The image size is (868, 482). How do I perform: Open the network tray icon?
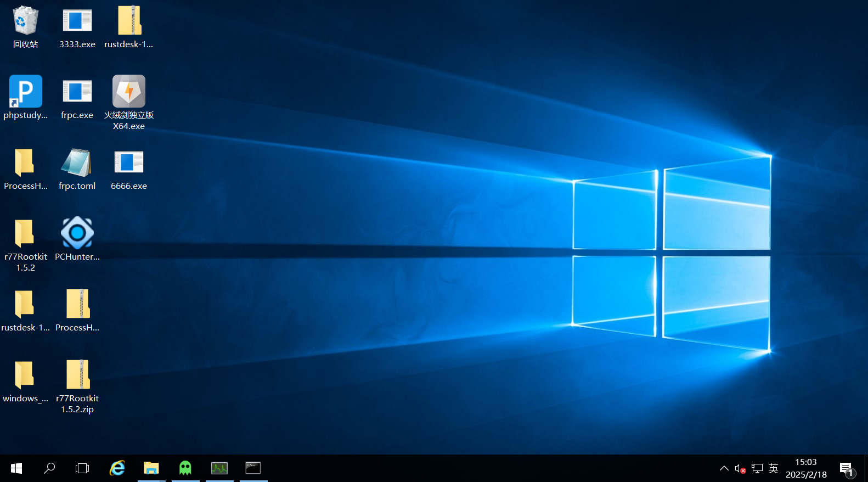coord(757,468)
